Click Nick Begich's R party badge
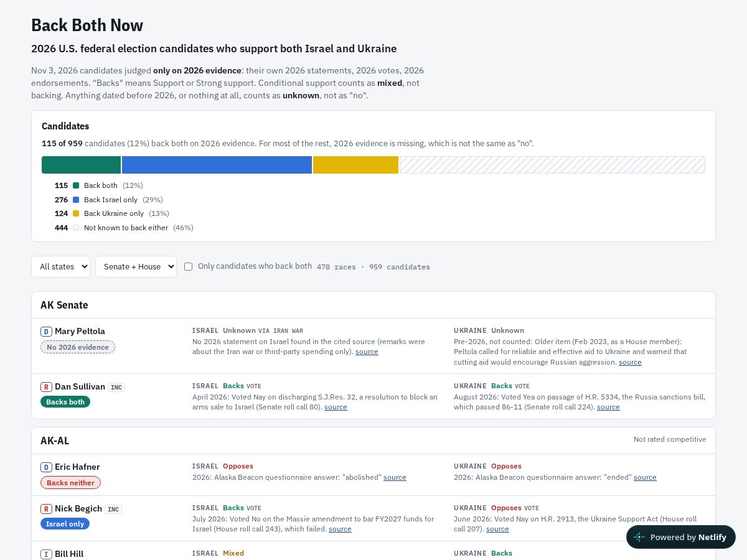 [x=46, y=509]
